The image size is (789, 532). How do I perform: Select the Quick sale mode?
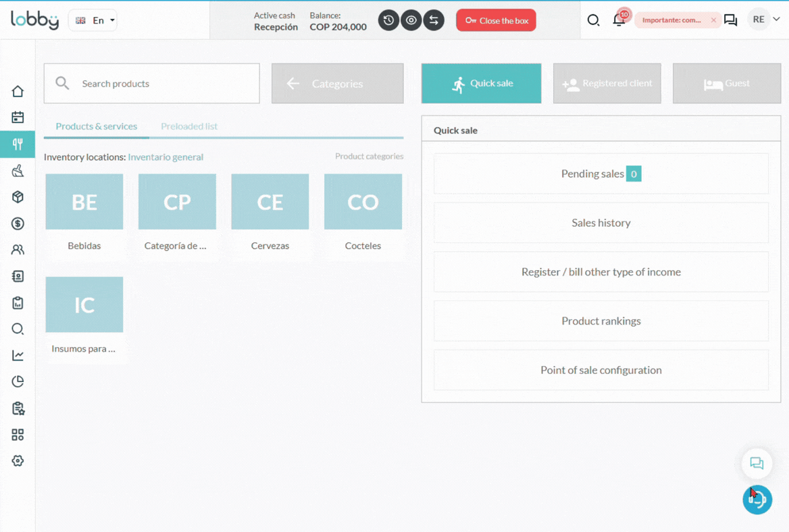(481, 84)
